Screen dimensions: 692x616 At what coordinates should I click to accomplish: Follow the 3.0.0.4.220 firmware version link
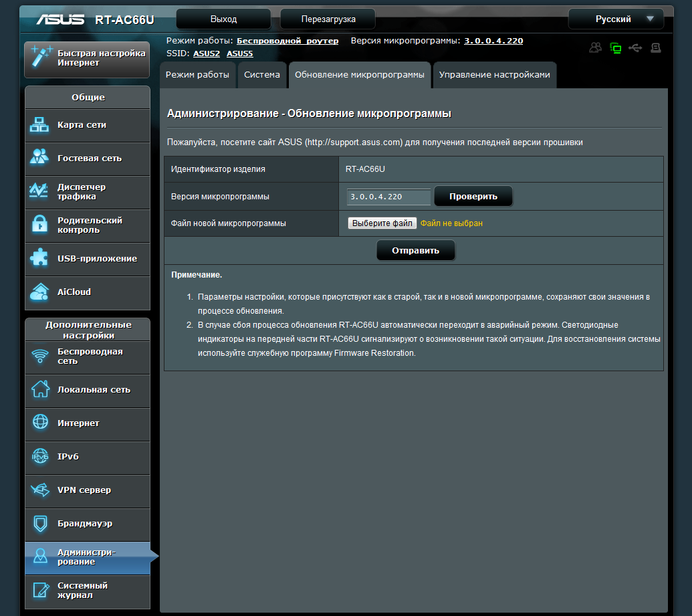[493, 41]
